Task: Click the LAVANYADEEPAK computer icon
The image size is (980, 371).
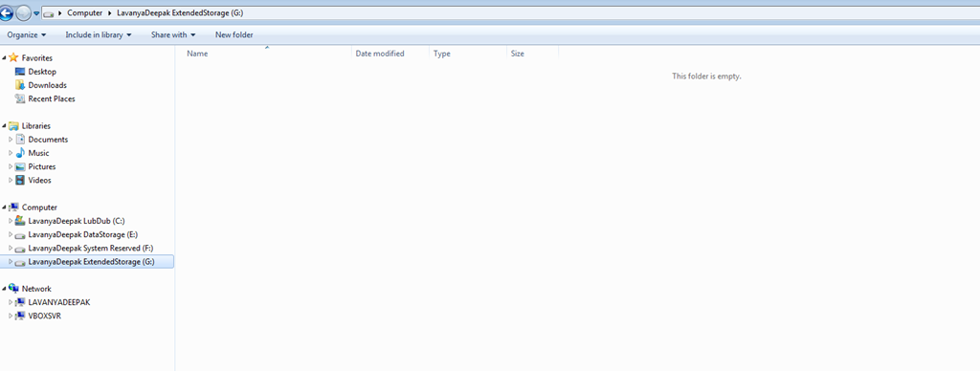Action: point(20,302)
